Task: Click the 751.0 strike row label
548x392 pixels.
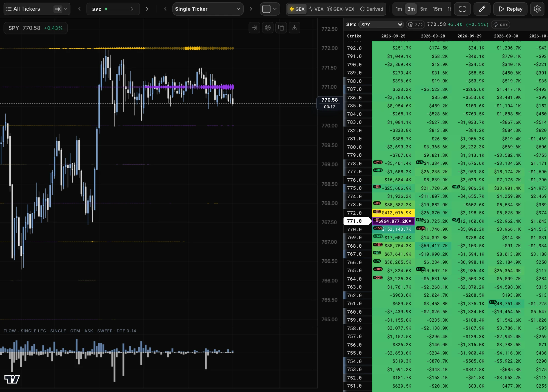Action: (x=354, y=386)
